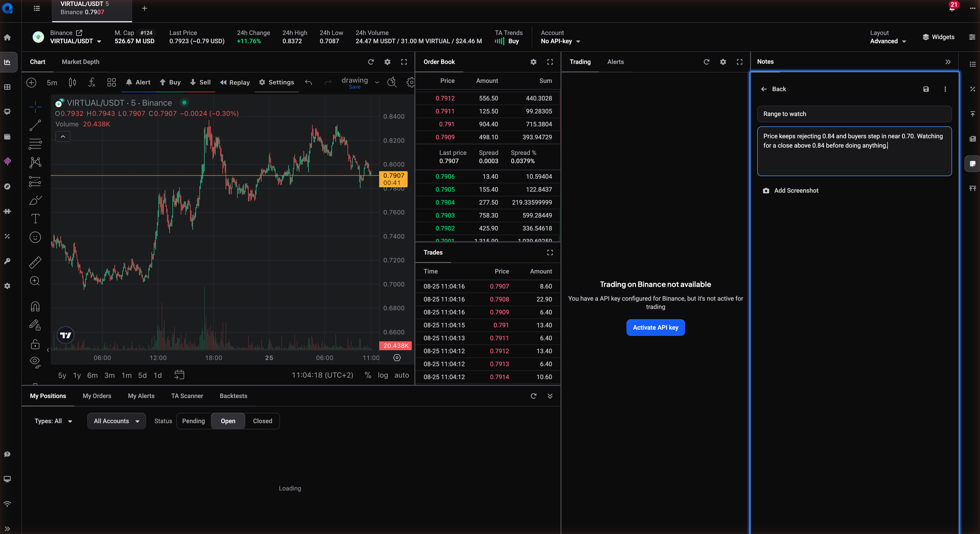This screenshot has height=534, width=980.
Task: Open Chart panel gear settings
Action: point(387,62)
